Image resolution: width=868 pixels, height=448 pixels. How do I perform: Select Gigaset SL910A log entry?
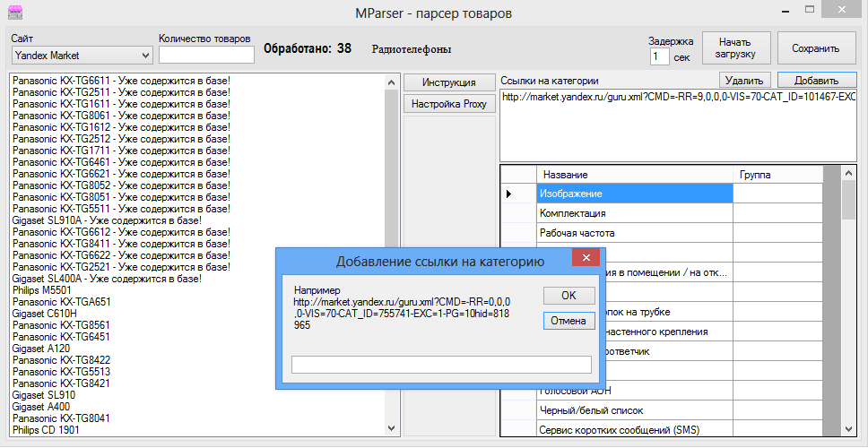pyautogui.click(x=107, y=220)
